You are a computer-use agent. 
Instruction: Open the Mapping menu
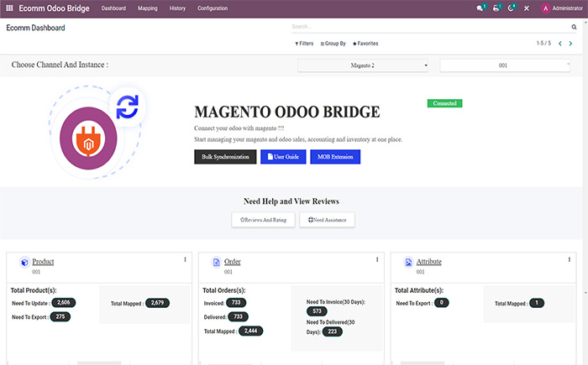147,8
